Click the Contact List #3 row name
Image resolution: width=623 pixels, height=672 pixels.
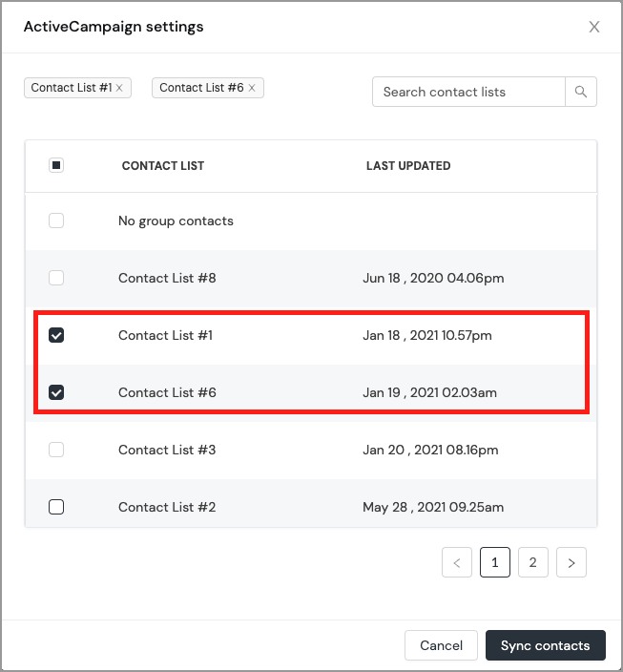tap(167, 450)
